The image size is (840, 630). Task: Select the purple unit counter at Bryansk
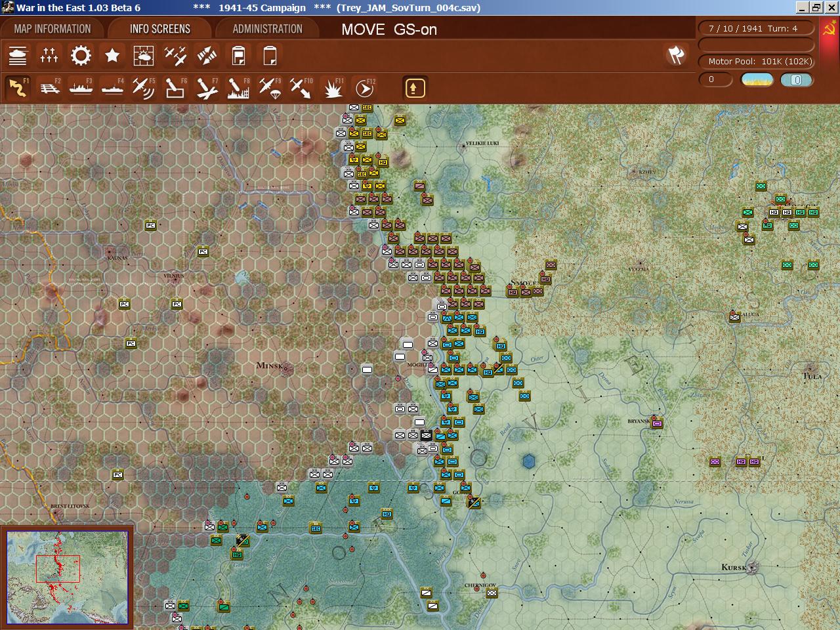(x=657, y=423)
